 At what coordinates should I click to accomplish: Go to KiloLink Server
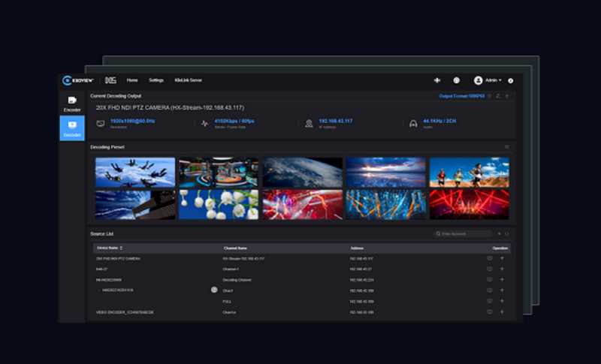pos(188,80)
